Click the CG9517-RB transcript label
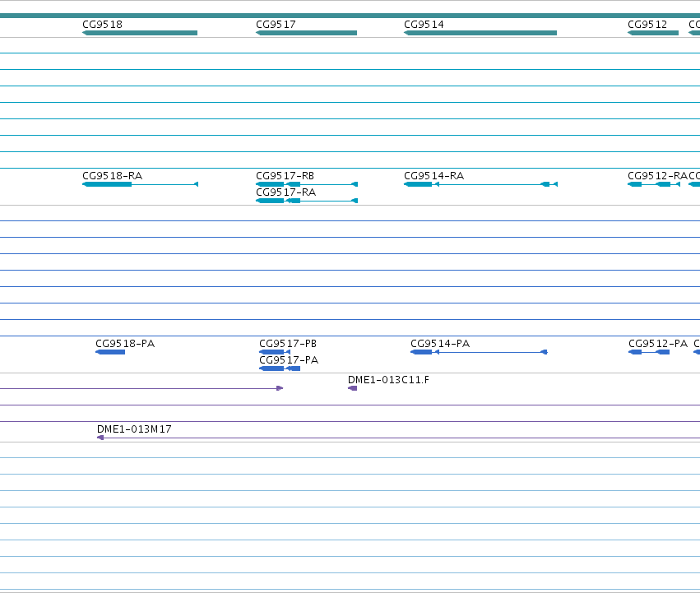The width and height of the screenshot is (700, 593). click(x=285, y=175)
